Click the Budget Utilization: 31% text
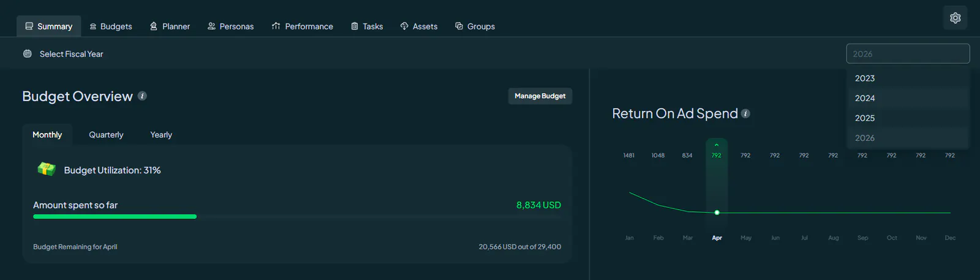Viewport: 980px width, 280px height. (x=113, y=170)
